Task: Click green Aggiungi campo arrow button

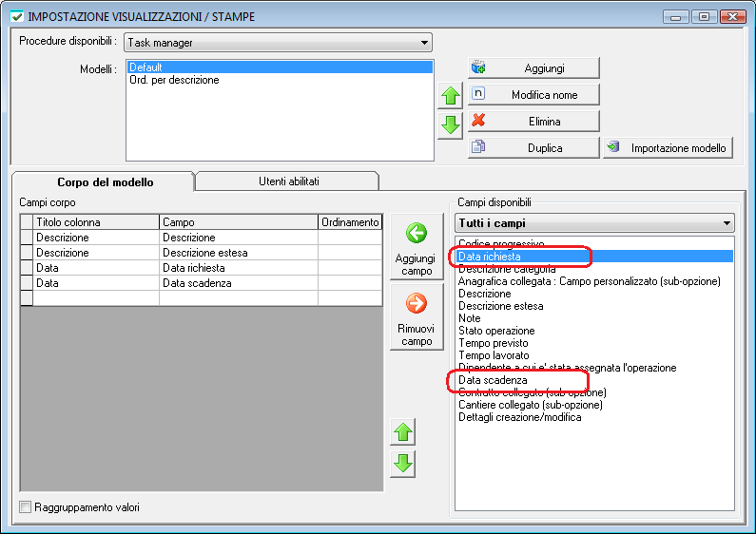Action: click(x=417, y=247)
